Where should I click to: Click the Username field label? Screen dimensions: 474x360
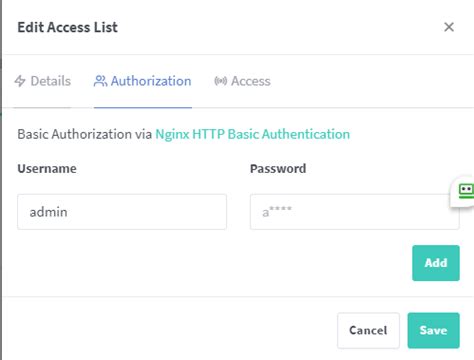pos(47,169)
